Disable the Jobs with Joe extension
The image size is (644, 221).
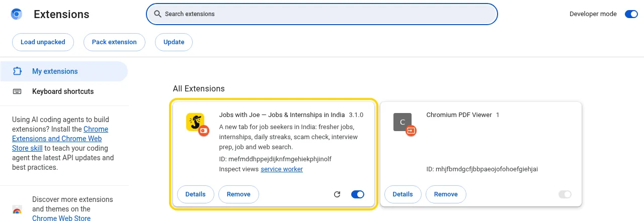358,194
